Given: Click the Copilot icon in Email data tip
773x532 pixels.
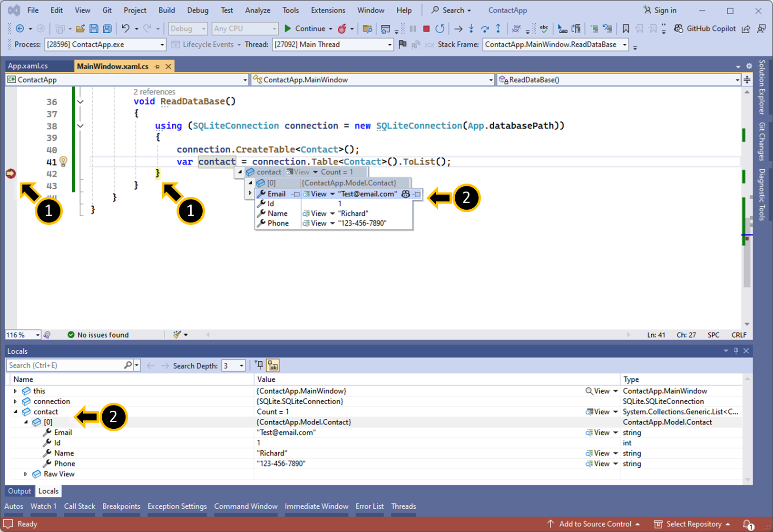Looking at the screenshot, I should [405, 194].
